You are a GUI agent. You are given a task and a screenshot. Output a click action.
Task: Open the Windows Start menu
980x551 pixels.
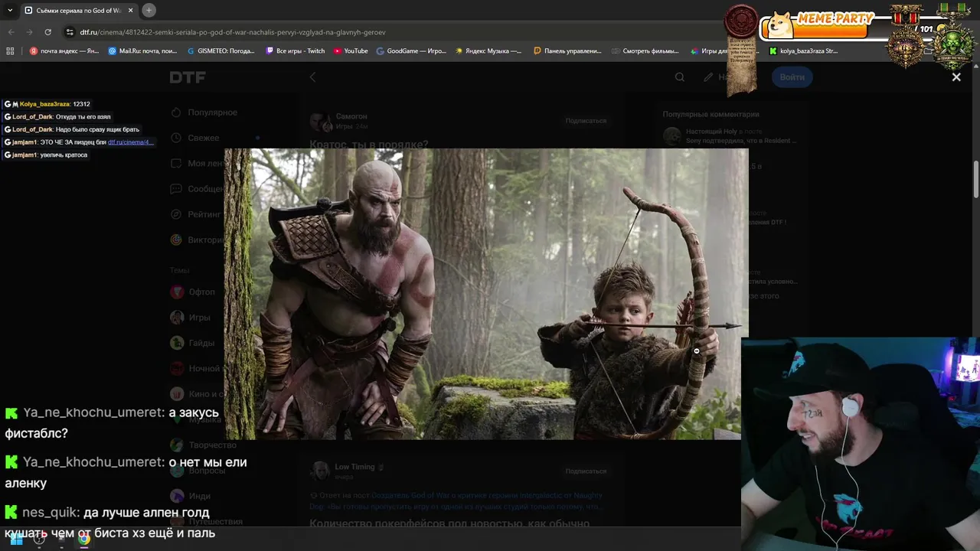[x=16, y=539]
